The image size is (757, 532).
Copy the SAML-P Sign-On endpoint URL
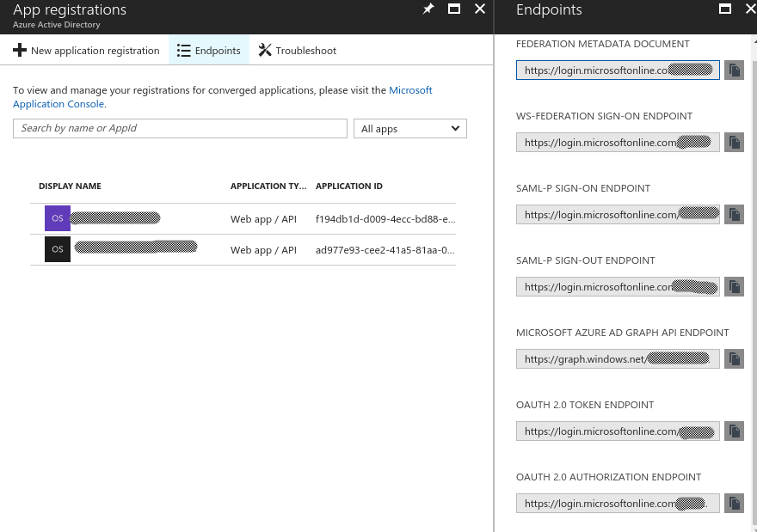pos(734,215)
